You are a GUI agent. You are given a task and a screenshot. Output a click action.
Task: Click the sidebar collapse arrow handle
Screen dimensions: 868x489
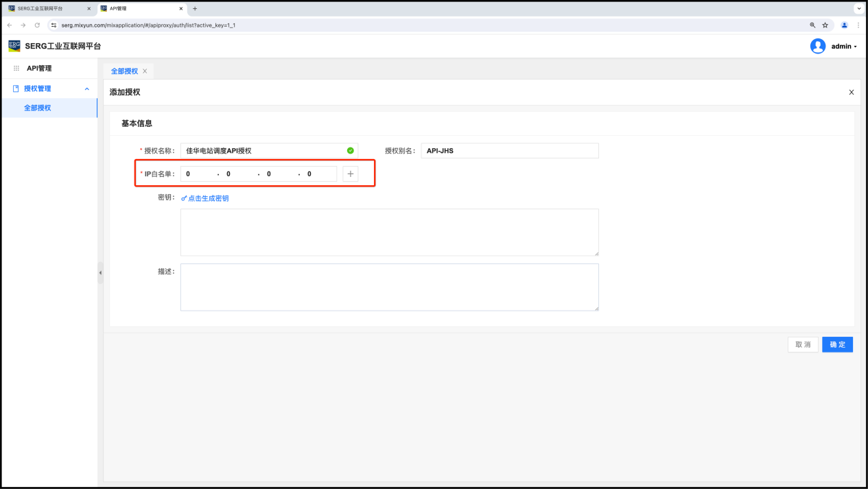click(100, 273)
